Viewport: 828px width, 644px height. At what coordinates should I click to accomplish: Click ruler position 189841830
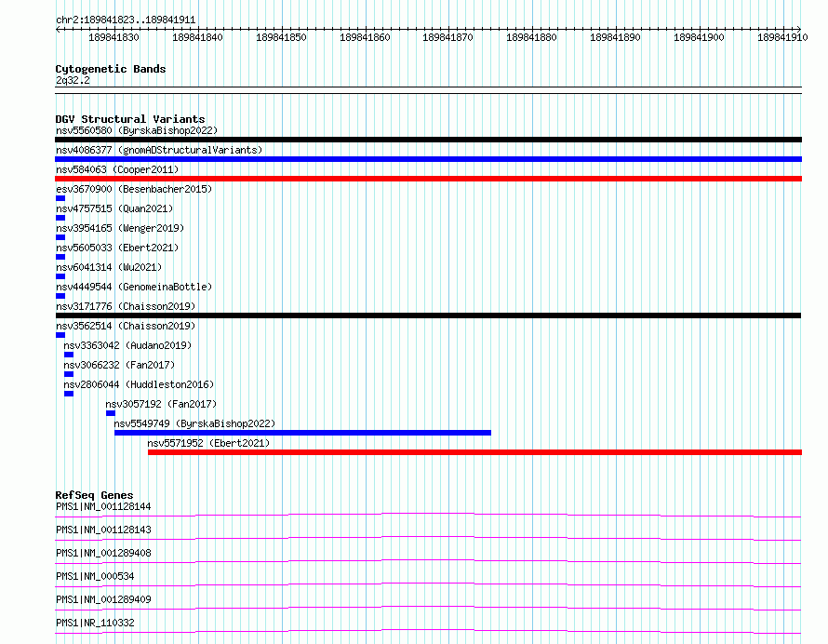click(x=114, y=37)
